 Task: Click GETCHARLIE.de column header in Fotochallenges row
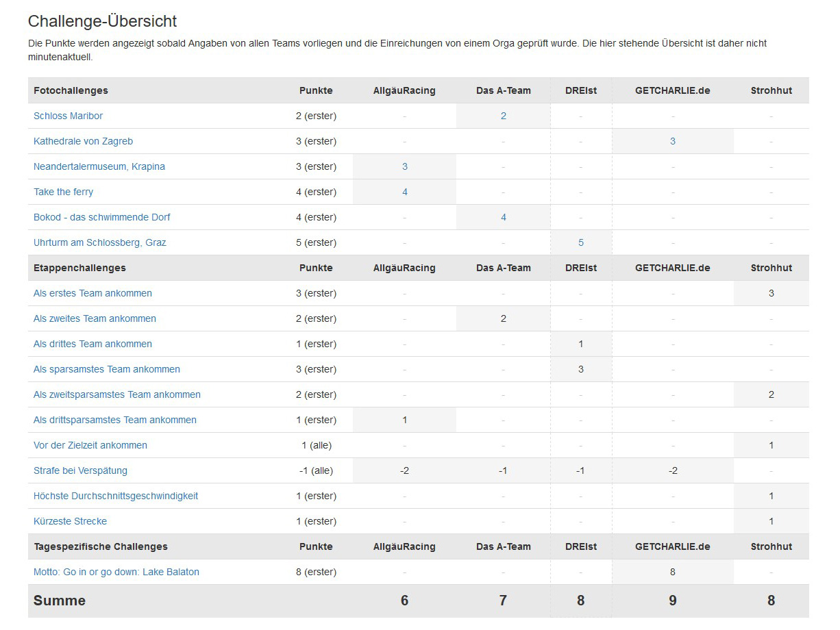pyautogui.click(x=673, y=90)
